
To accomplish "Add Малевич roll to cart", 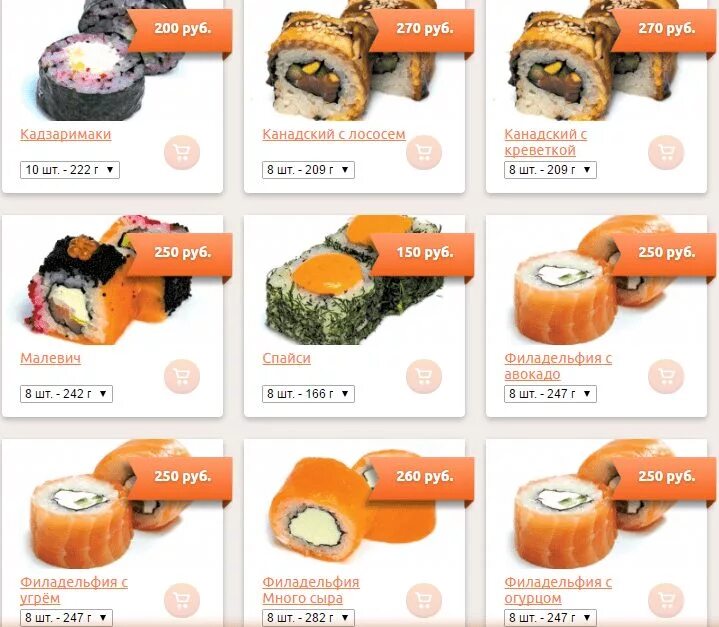I will tap(182, 376).
